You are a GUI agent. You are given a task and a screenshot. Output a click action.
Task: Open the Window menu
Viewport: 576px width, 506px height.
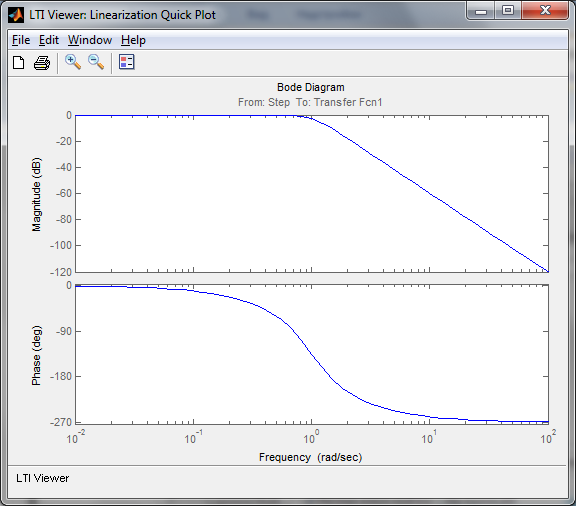(x=90, y=40)
